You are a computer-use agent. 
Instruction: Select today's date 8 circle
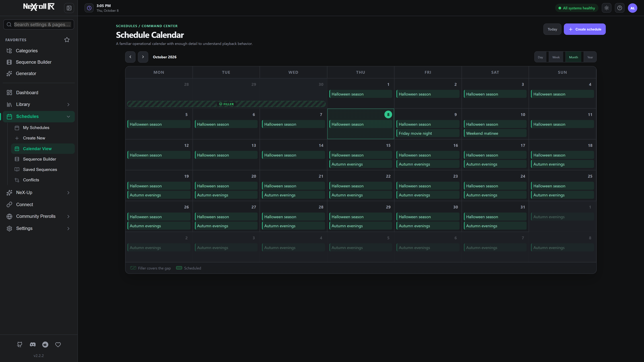pyautogui.click(x=388, y=115)
